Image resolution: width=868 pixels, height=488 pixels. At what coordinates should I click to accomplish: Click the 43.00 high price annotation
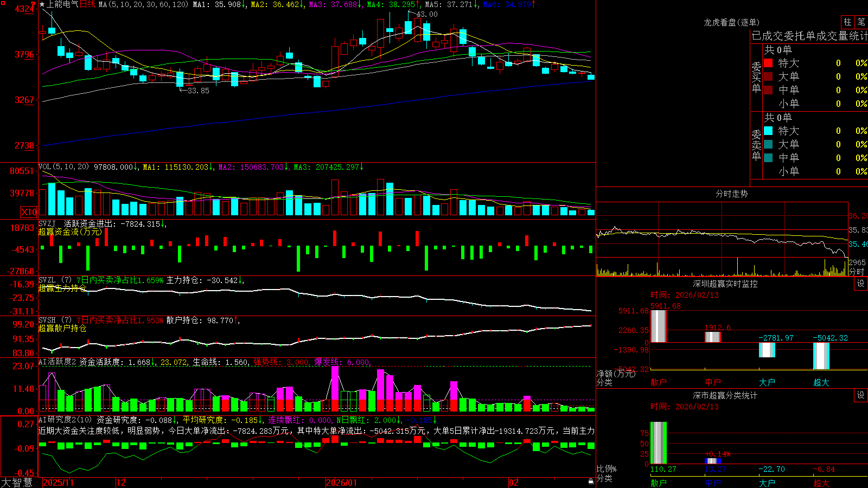(x=427, y=14)
